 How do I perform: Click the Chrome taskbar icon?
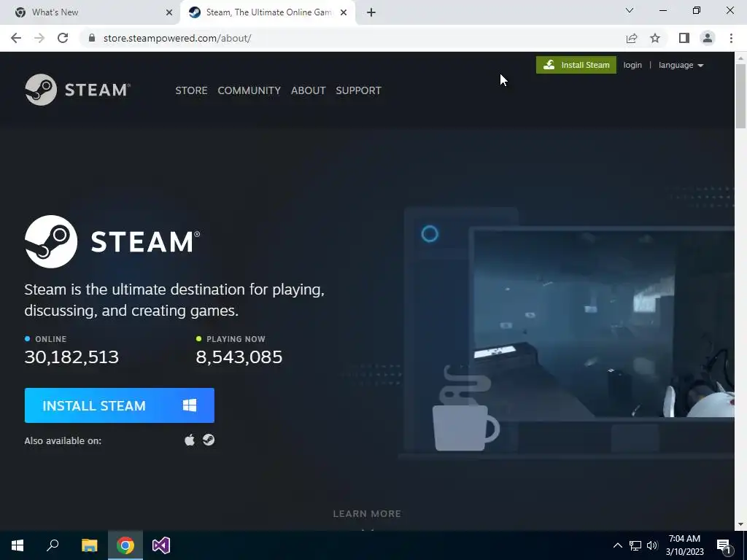pyautogui.click(x=125, y=545)
